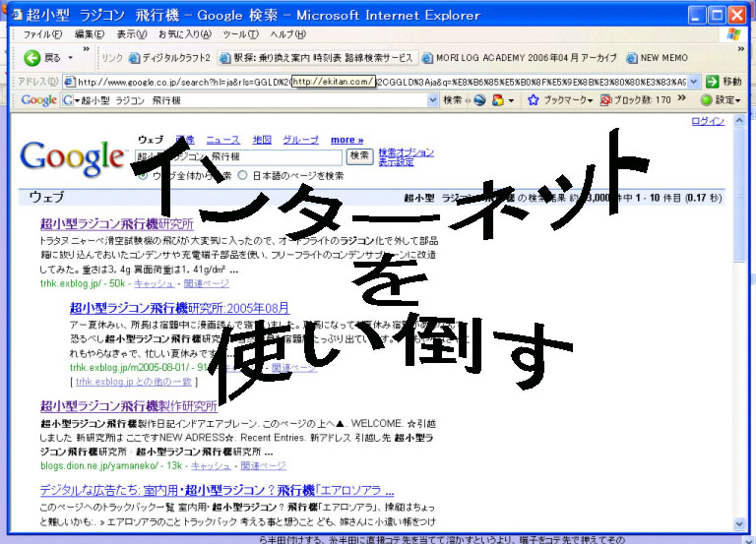This screenshot has width=756, height=544.
Task: Click the Google Toolbar logo
Action: point(38,100)
